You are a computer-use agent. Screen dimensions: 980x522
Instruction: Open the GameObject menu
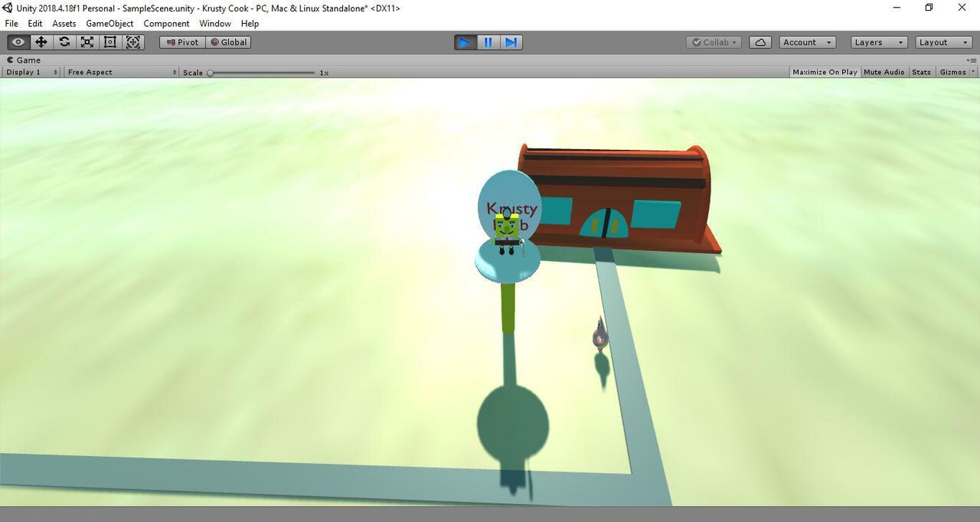[109, 24]
